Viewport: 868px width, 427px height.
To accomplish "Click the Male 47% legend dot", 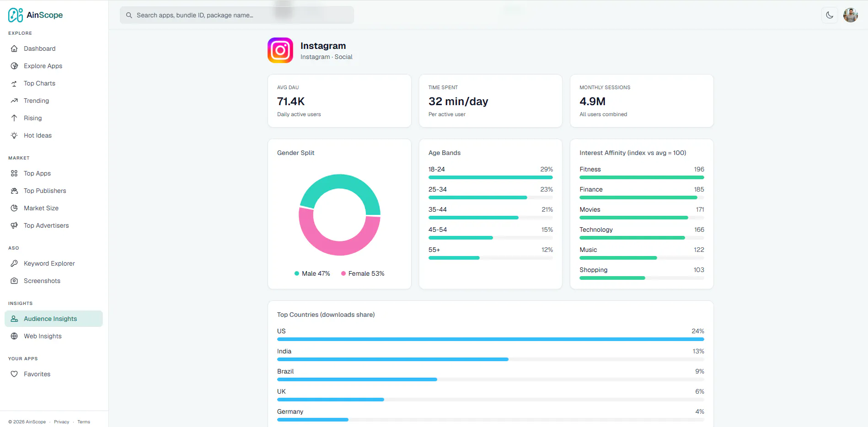I will (297, 273).
